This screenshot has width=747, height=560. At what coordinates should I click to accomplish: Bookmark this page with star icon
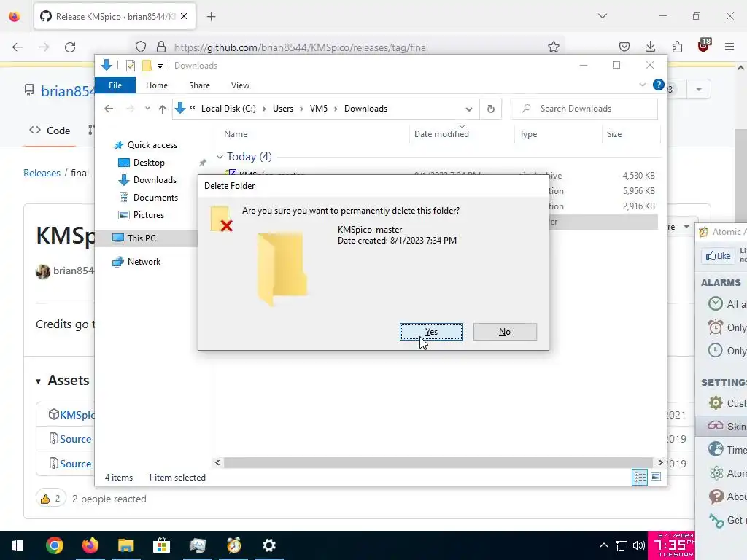(553, 47)
